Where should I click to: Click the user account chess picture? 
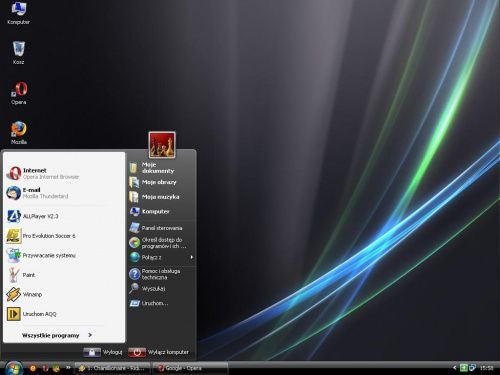[162, 145]
